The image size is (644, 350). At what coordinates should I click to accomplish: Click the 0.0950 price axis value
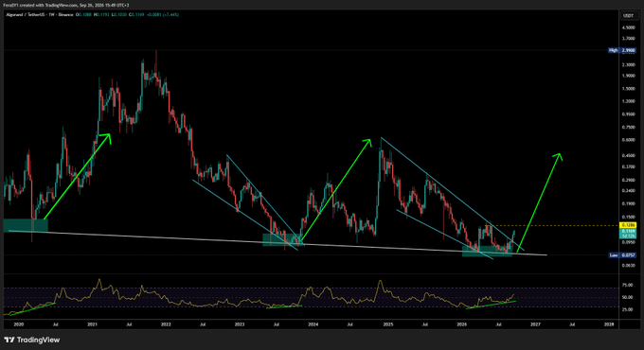click(629, 242)
